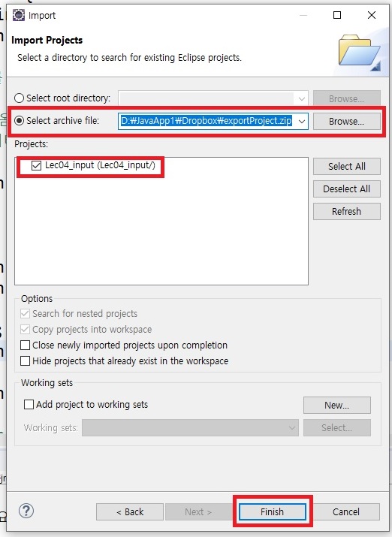Click the help question mark icon
The image size is (392, 537).
(26, 511)
